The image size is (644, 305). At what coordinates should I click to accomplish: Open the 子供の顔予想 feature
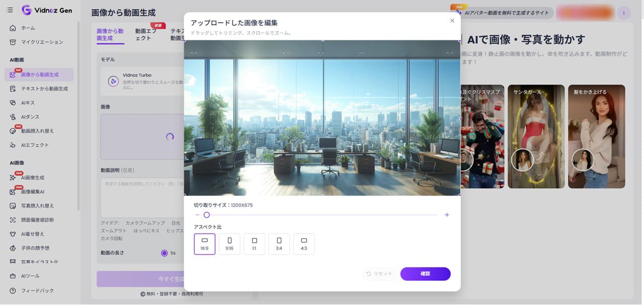(x=34, y=247)
